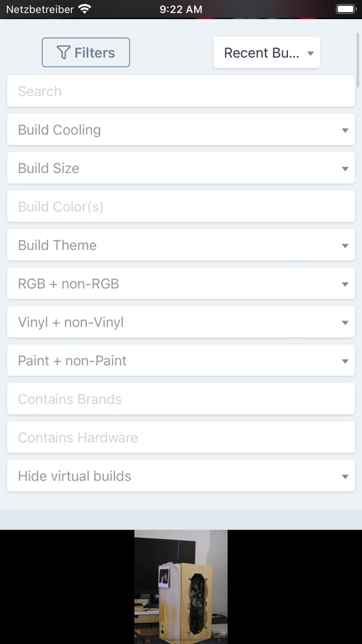Open the Build Cooling selector
The width and height of the screenshot is (362, 644).
point(181,129)
